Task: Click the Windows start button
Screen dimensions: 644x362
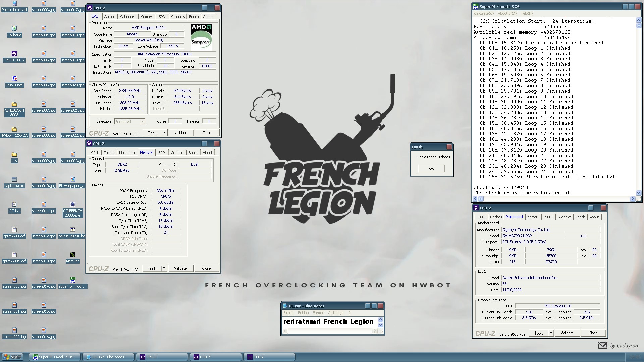Action: click(12, 357)
